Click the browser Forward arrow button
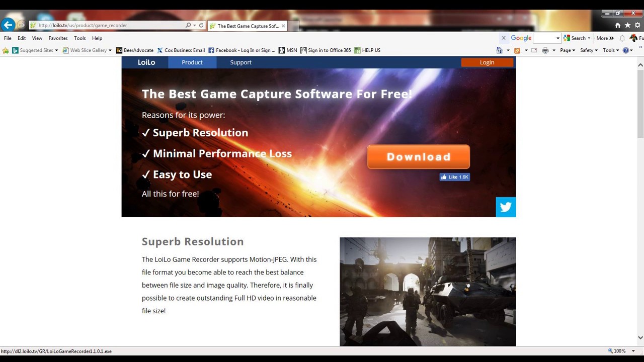The width and height of the screenshot is (644, 362). tap(21, 25)
